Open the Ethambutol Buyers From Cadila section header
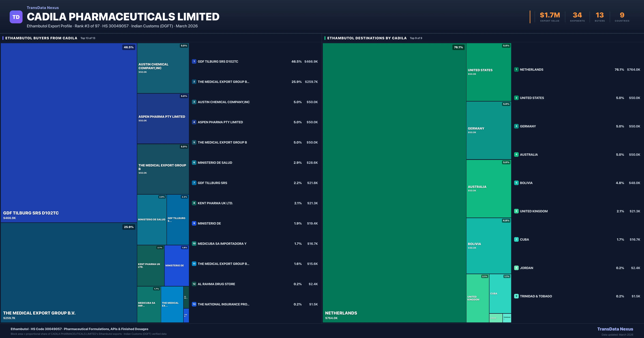Screen dimensions: 644x338 point(41,38)
